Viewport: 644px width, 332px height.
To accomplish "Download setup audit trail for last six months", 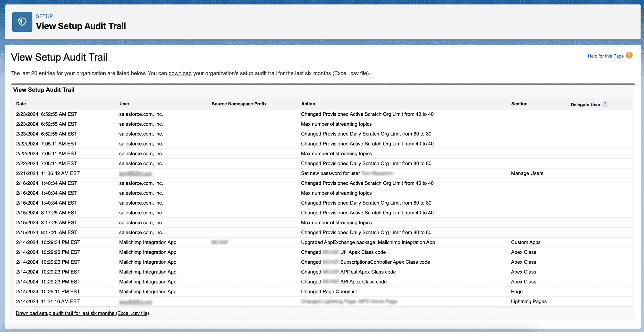I will 82,313.
